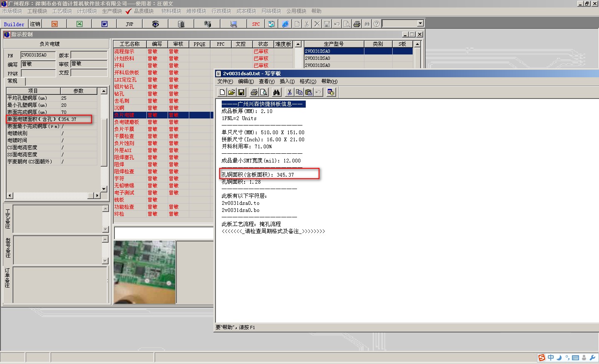Click Date/Time insert icon in WordPad toolbar

click(x=331, y=92)
